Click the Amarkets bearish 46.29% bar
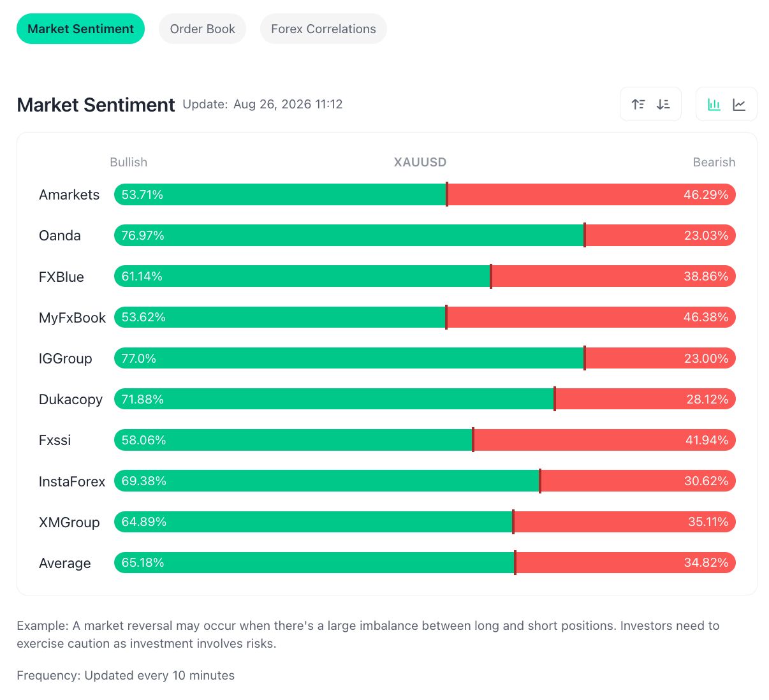This screenshot has height=700, width=769. click(x=592, y=194)
